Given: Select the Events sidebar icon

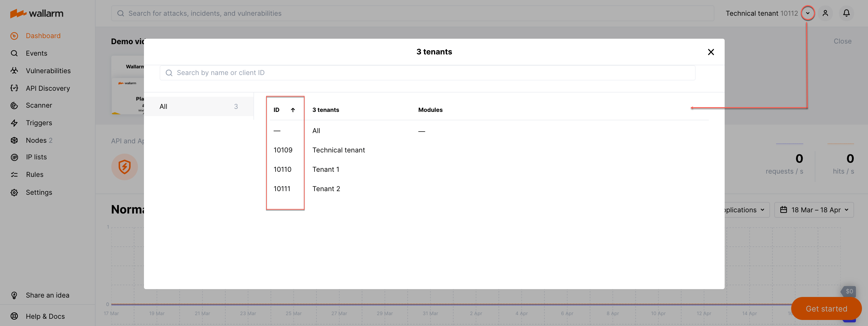Looking at the screenshot, I should click(36, 53).
